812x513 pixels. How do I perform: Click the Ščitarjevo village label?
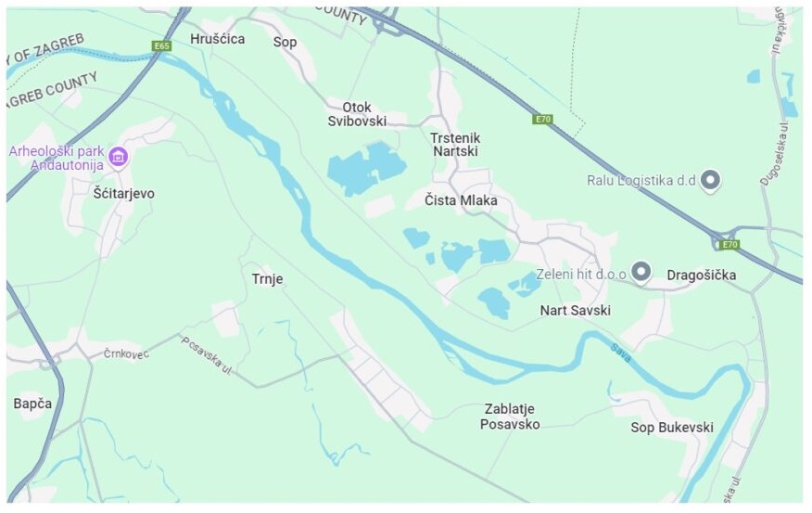point(124,194)
